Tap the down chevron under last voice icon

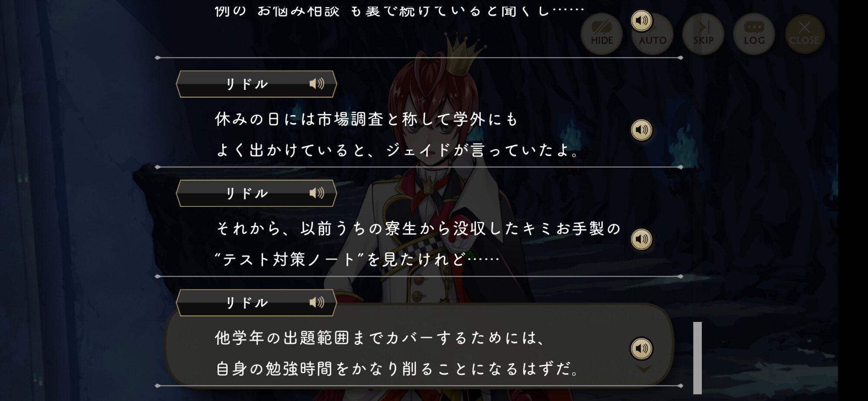pos(643,369)
